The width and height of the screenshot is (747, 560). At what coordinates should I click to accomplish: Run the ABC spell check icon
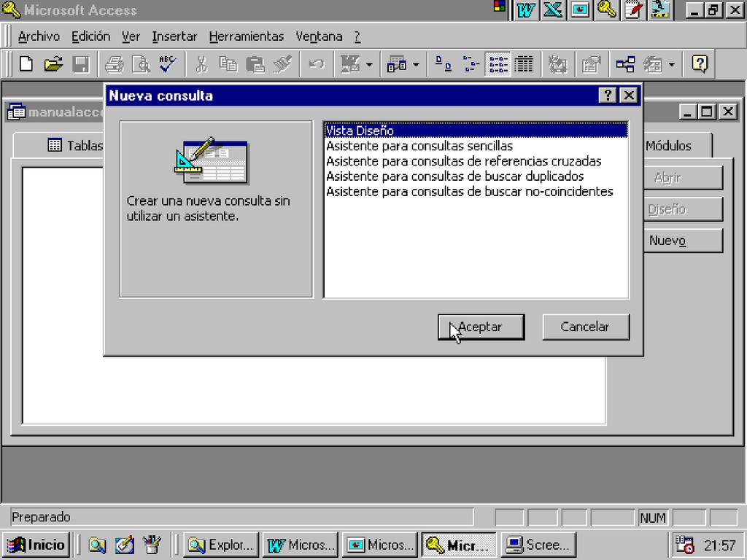tap(168, 64)
